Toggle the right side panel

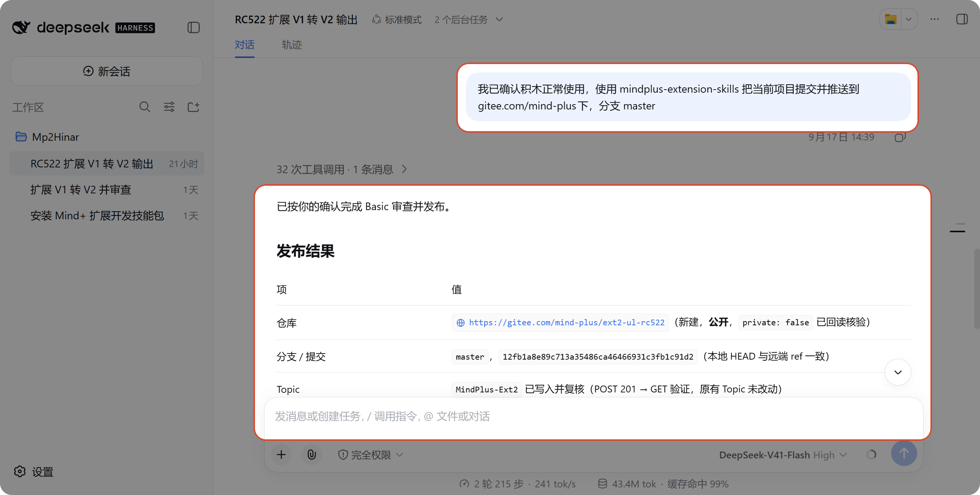point(962,19)
